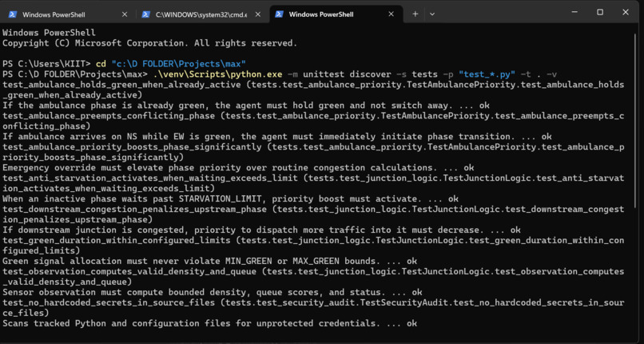Maximize the terminal window
Screen dimensions: 644x344
600,12
